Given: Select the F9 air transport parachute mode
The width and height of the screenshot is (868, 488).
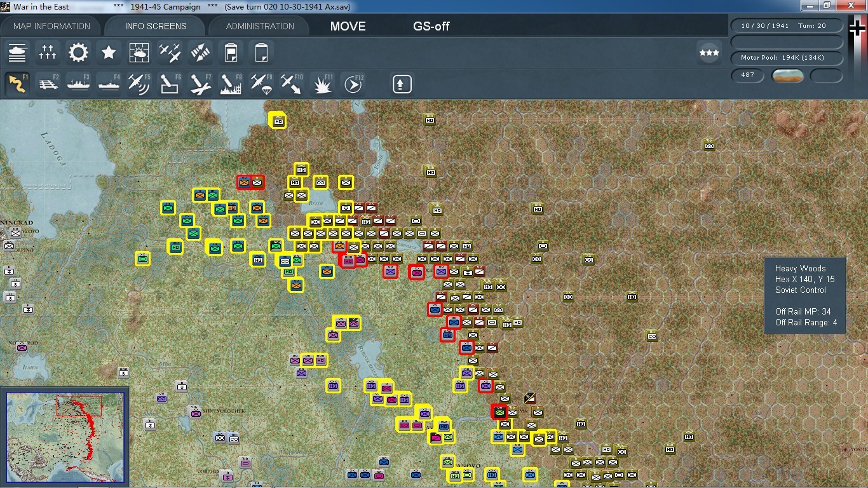Looking at the screenshot, I should point(262,84).
